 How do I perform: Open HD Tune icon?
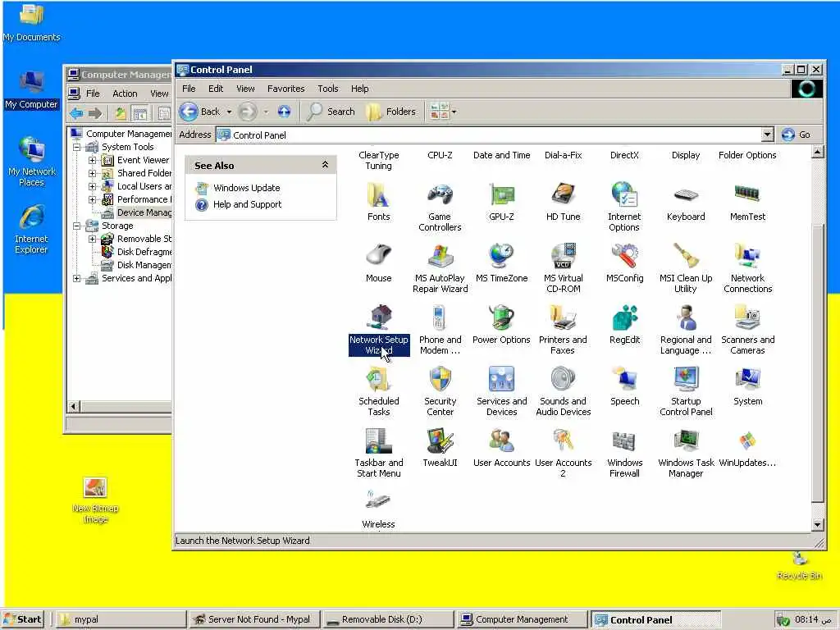(563, 195)
